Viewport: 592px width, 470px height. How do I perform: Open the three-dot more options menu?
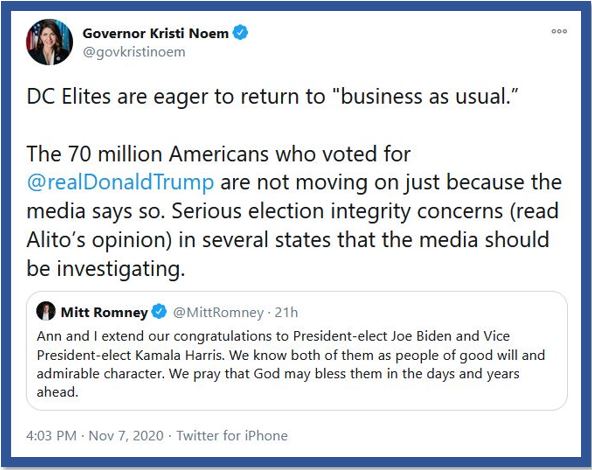pos(559,31)
